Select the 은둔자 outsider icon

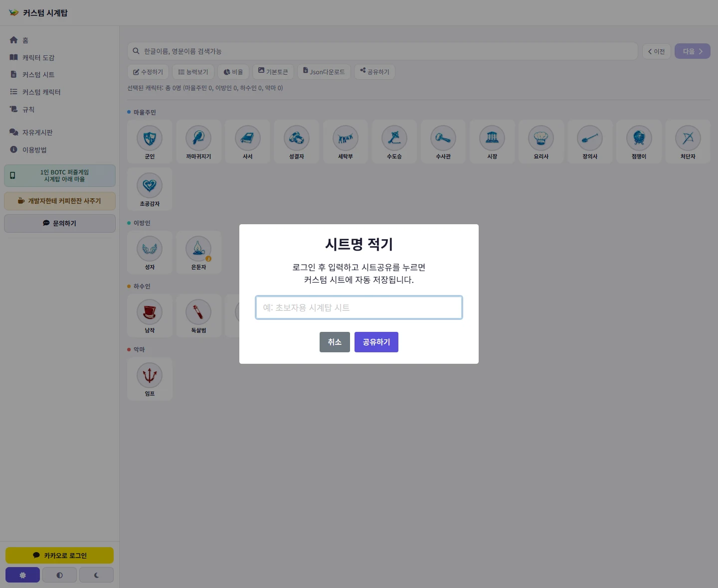198,249
